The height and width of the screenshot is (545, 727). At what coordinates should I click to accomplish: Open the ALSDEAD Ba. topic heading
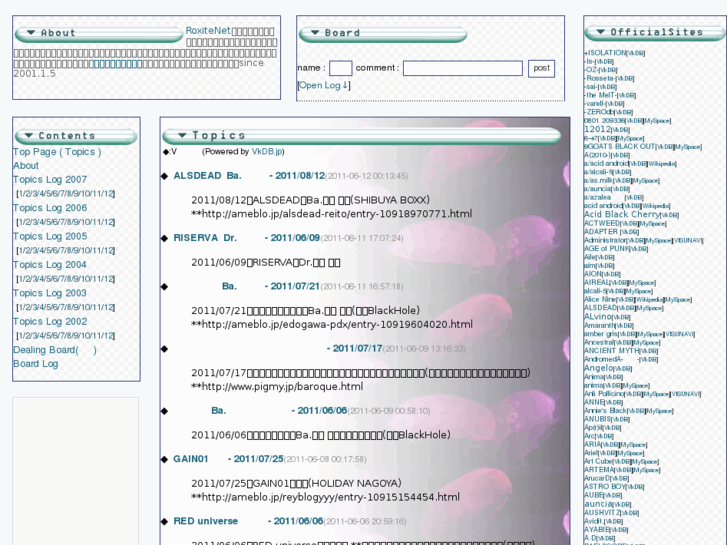coord(249,176)
